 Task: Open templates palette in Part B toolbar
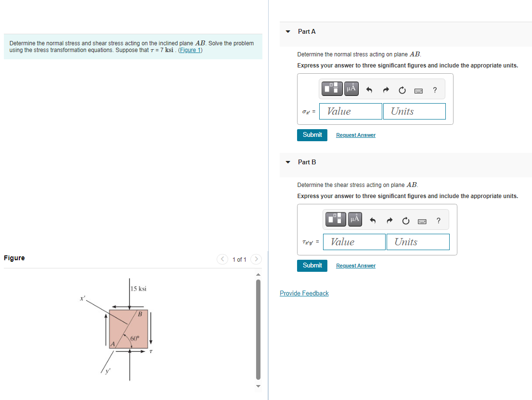336,219
